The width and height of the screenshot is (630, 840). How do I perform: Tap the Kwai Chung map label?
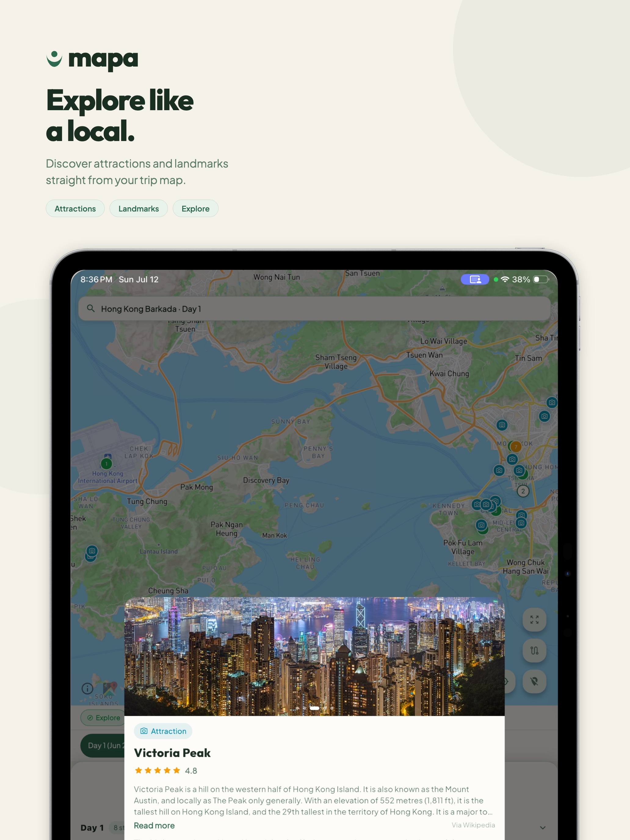pos(449,373)
